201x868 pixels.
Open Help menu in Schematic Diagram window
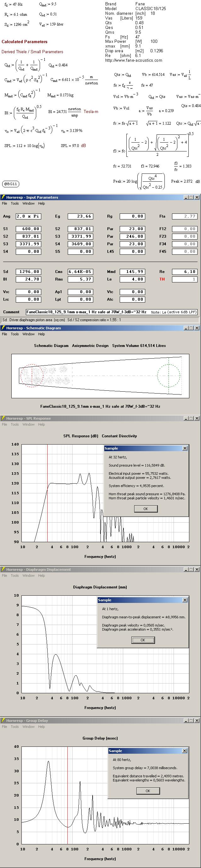pos(41,334)
